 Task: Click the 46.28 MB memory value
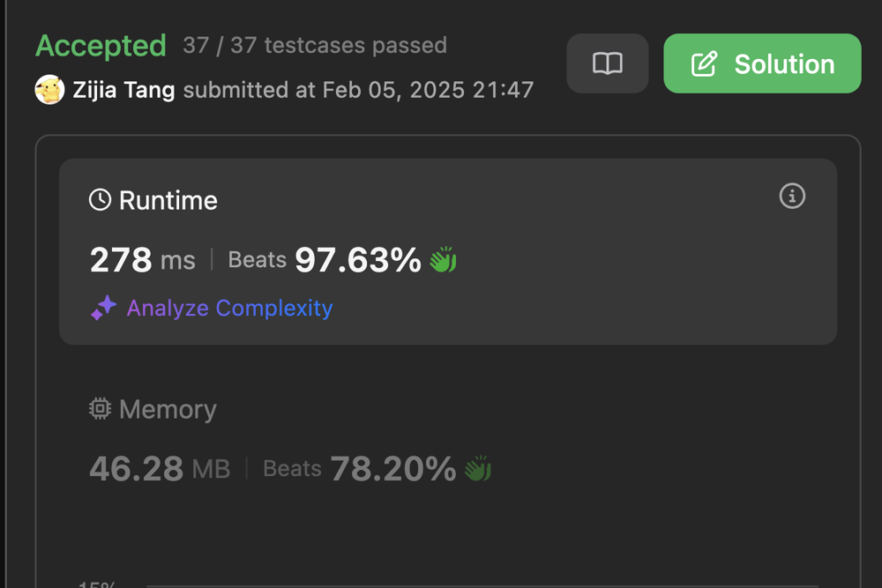point(160,469)
